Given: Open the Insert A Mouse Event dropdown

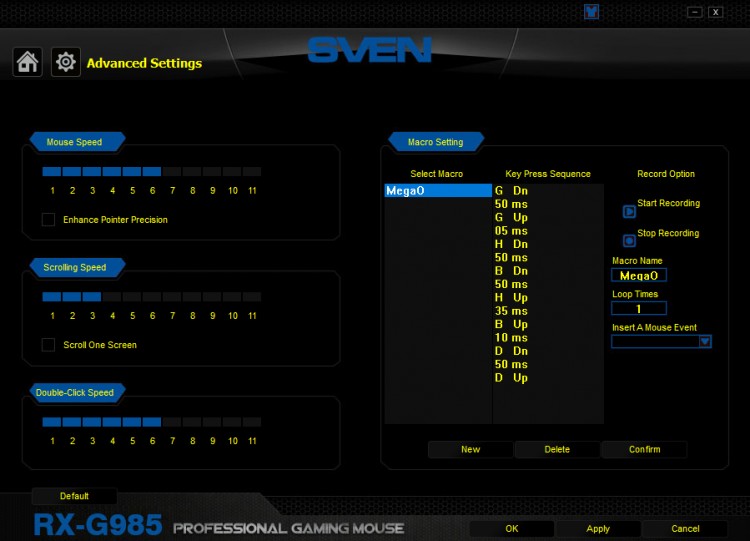Looking at the screenshot, I should (x=661, y=342).
